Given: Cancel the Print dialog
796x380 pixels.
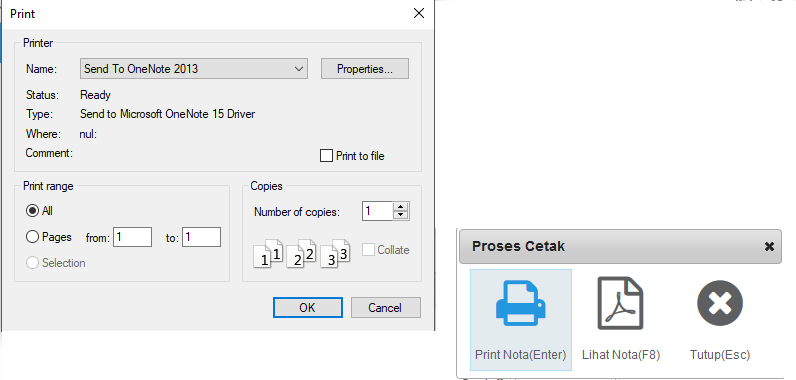Looking at the screenshot, I should [386, 307].
